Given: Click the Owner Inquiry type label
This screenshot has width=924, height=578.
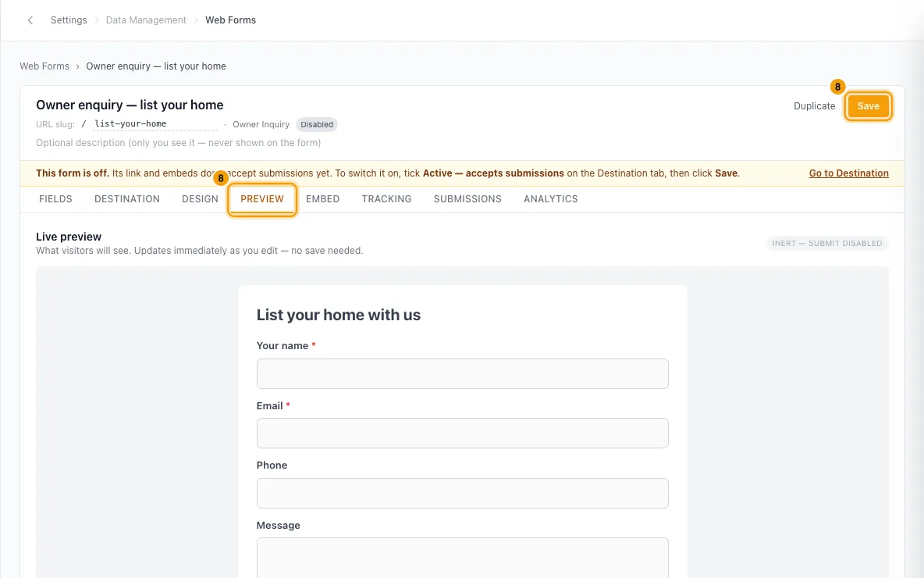Looking at the screenshot, I should click(261, 124).
